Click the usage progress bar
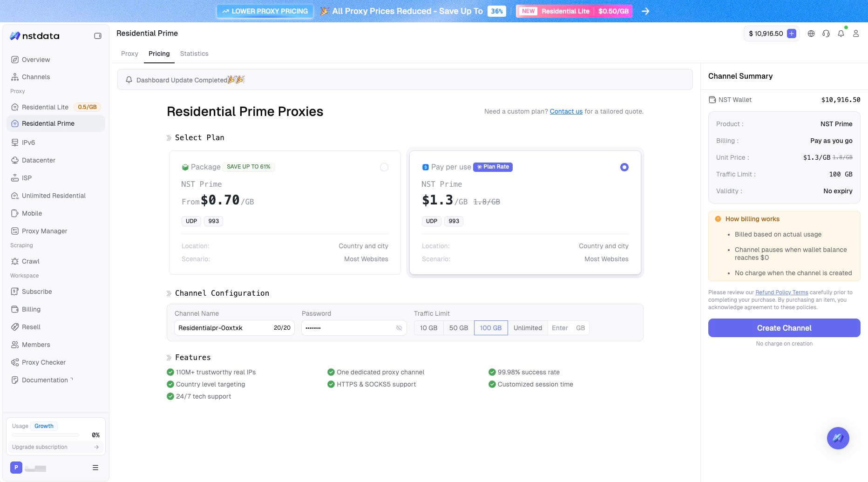This screenshot has height=482, width=868. 46,435
